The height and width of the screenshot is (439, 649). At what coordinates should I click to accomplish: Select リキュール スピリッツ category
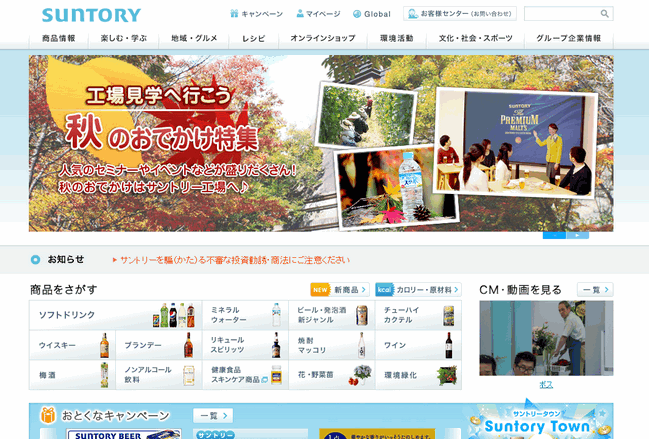click(245, 345)
